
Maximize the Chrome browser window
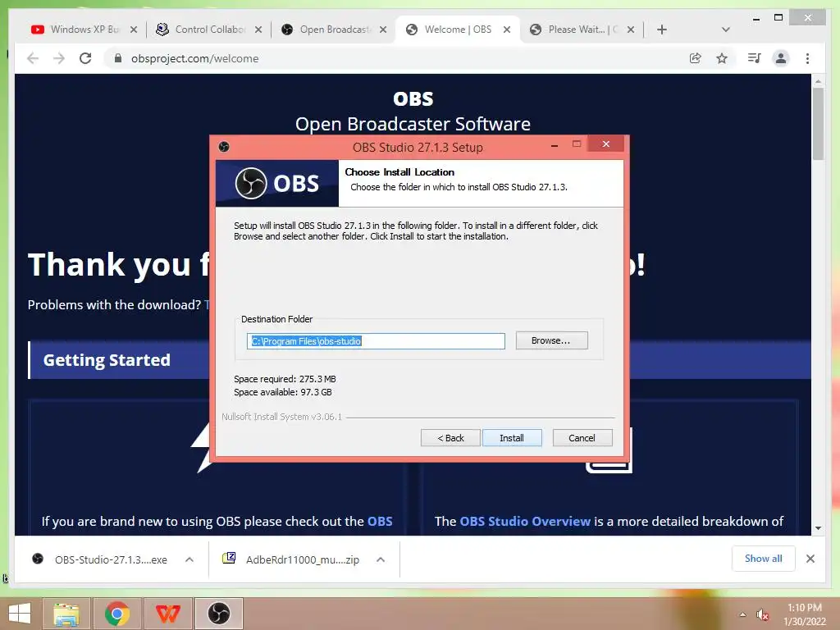click(x=778, y=18)
